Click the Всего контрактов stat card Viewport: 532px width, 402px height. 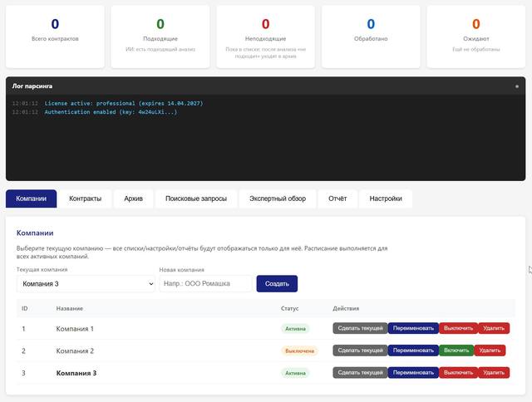pyautogui.click(x=55, y=36)
